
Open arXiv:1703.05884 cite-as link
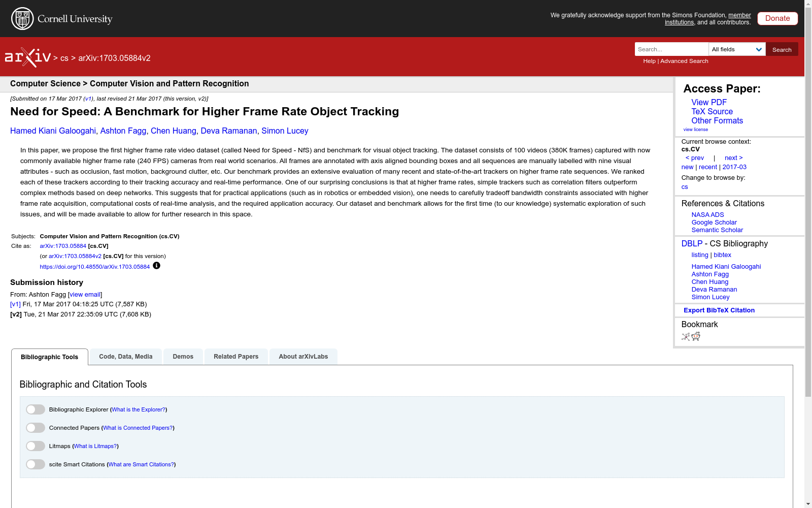point(63,246)
